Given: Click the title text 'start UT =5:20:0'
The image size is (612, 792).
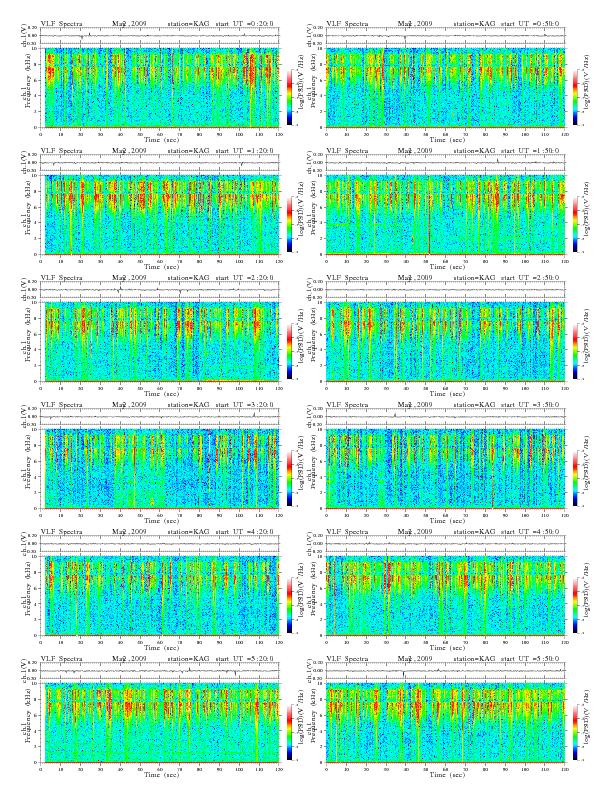Looking at the screenshot, I should (244, 659).
